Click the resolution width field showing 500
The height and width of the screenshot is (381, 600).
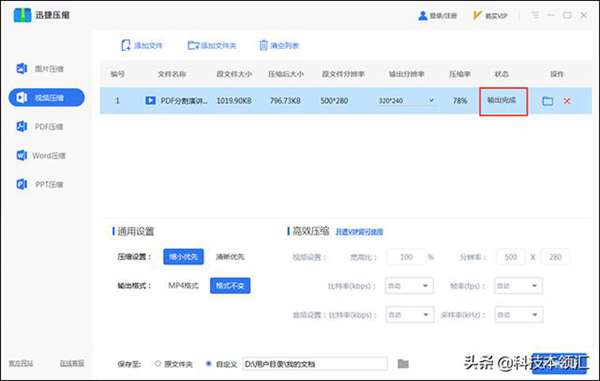(511, 257)
